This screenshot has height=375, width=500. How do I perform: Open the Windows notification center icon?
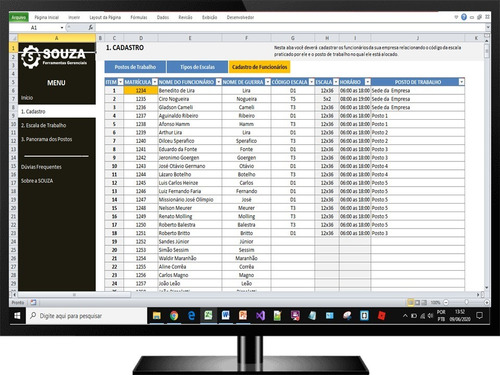480,316
